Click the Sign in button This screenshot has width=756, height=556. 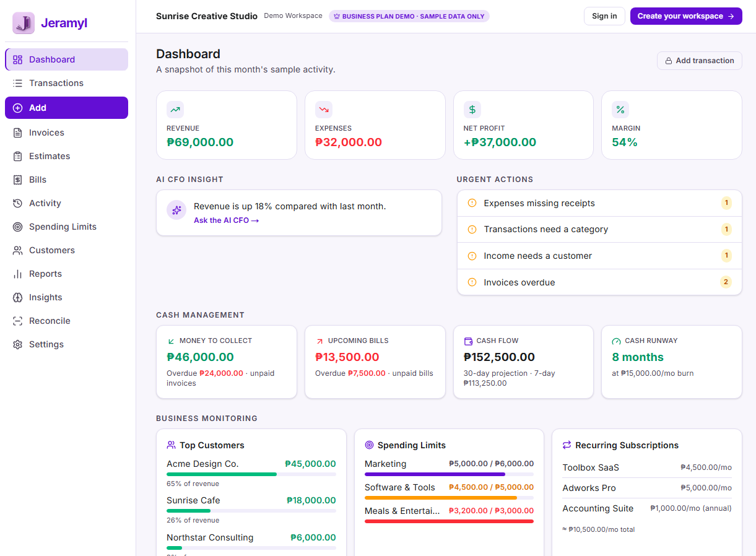604,16
